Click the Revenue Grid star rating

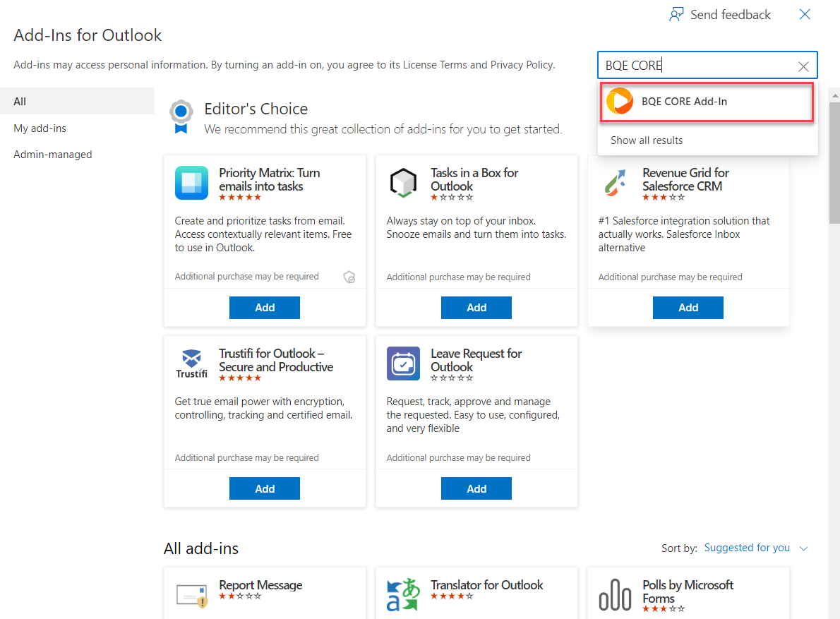(x=664, y=197)
